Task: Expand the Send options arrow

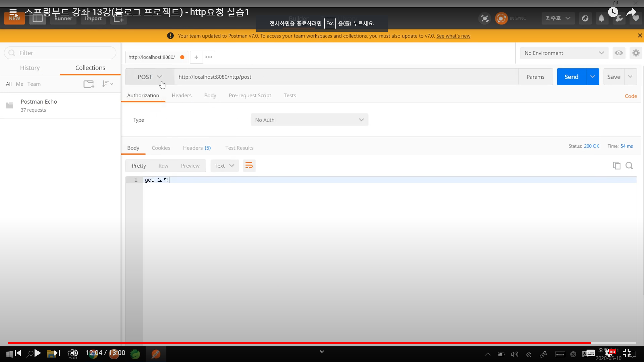Action: click(593, 77)
